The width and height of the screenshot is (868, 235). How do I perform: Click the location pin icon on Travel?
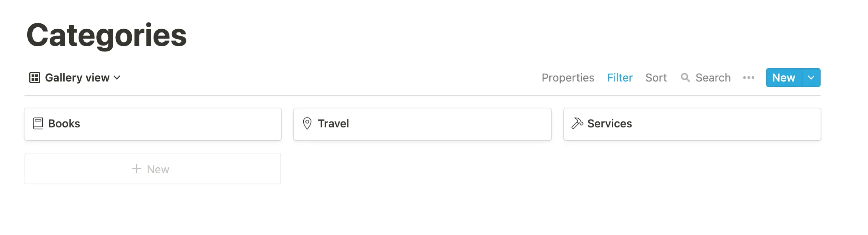tap(307, 123)
